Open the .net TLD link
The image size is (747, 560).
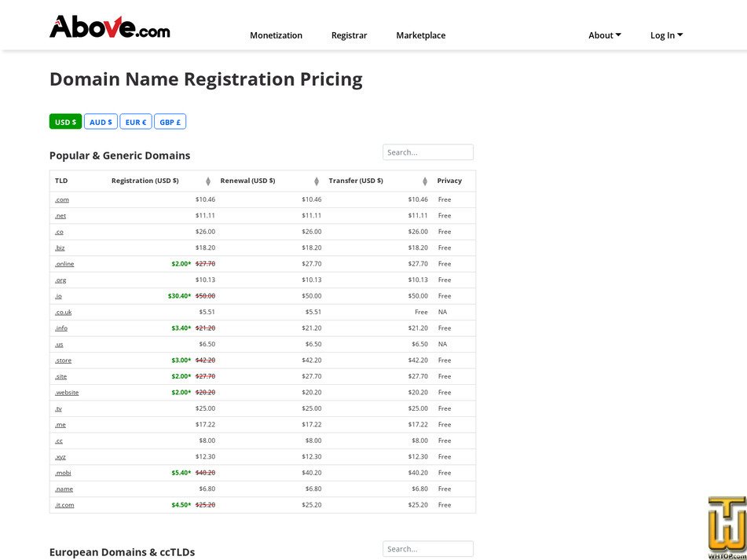[x=60, y=216]
